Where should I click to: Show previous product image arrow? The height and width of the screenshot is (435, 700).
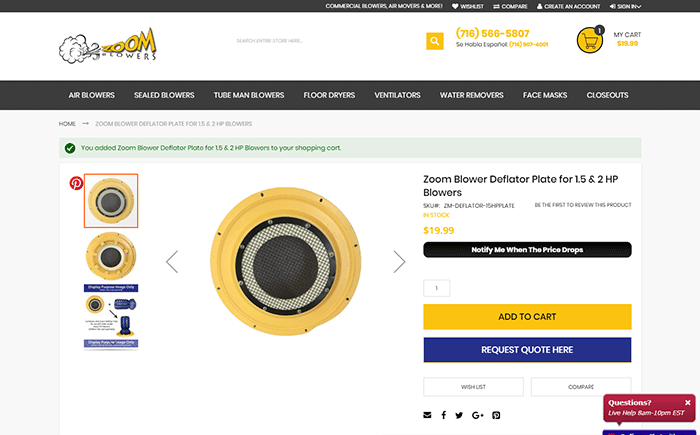pyautogui.click(x=172, y=262)
